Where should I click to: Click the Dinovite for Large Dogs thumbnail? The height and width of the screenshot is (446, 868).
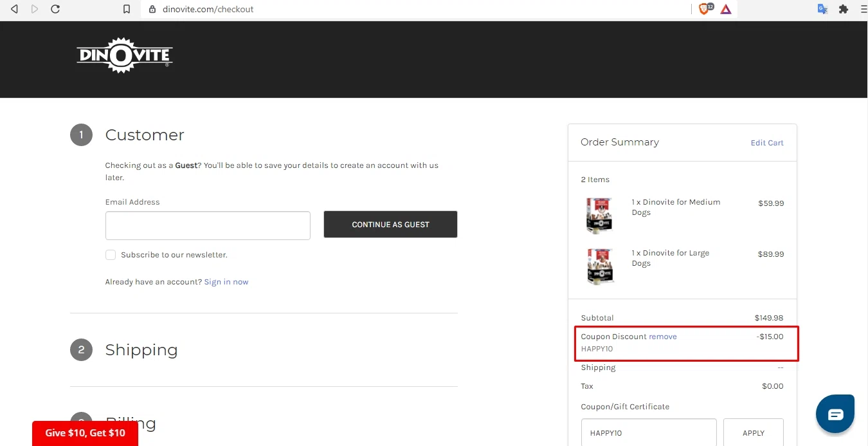(x=599, y=266)
